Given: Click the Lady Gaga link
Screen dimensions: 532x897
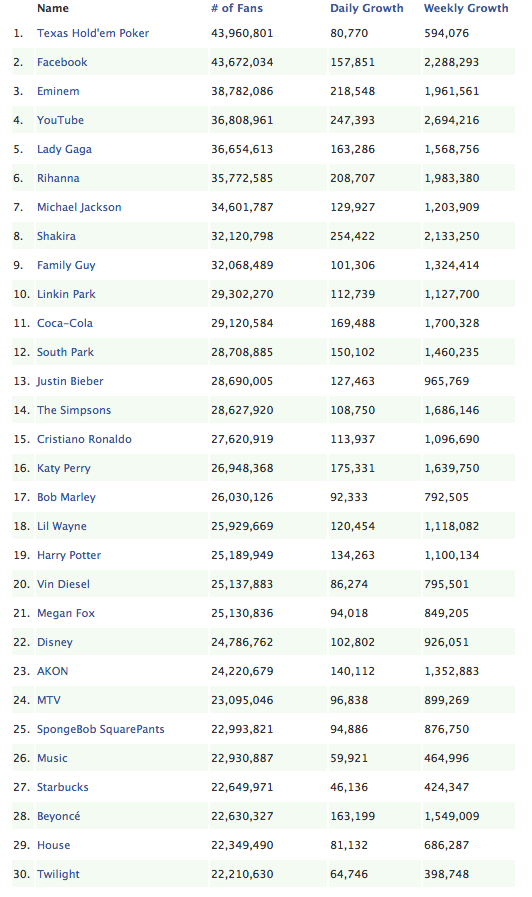Looking at the screenshot, I should 64,149.
